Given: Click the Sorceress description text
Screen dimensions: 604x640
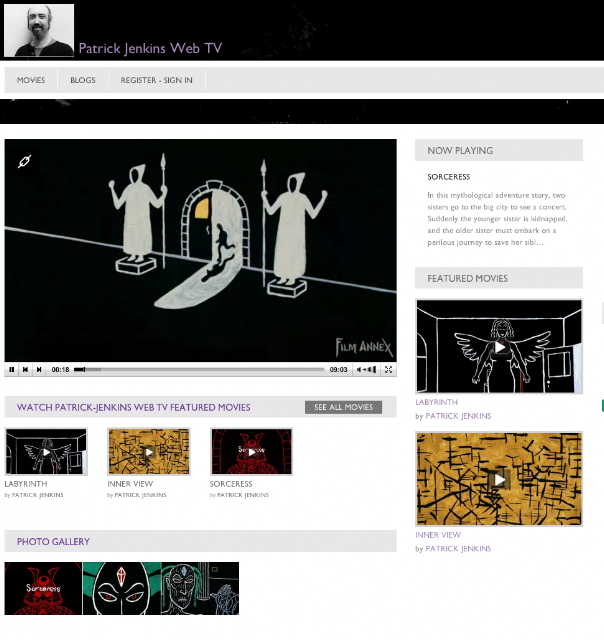Looking at the screenshot, I should click(x=497, y=219).
